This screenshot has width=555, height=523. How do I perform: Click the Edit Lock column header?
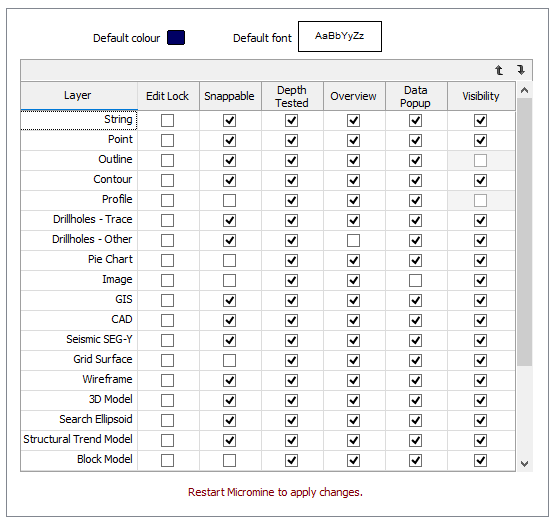pos(168,96)
